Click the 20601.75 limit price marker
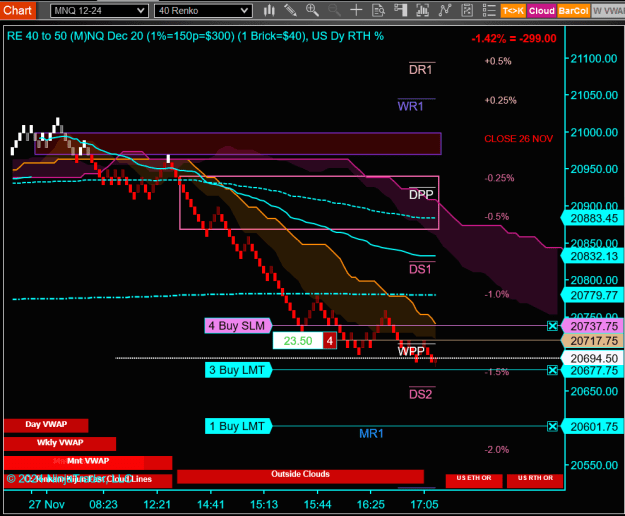Viewport: 625px width, 516px height. coord(593,427)
